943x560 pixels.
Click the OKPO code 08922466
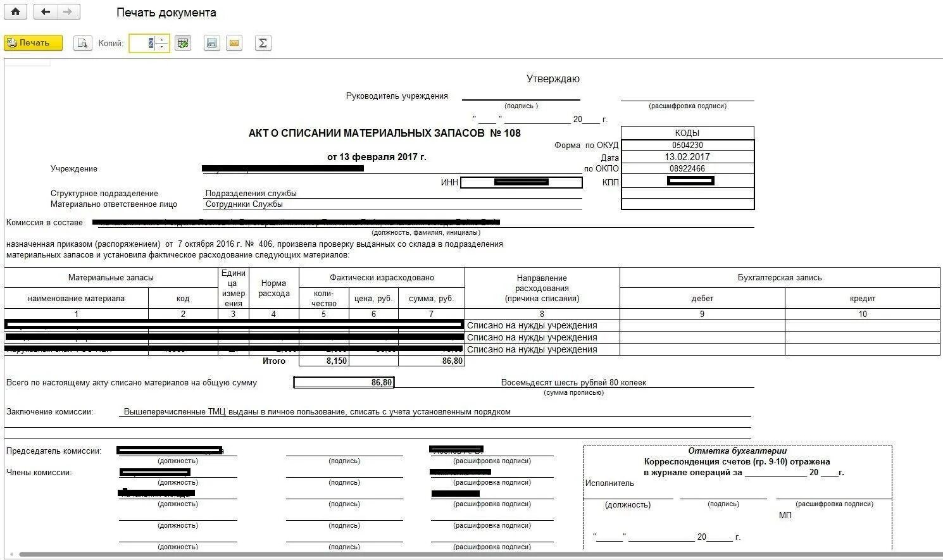(687, 169)
